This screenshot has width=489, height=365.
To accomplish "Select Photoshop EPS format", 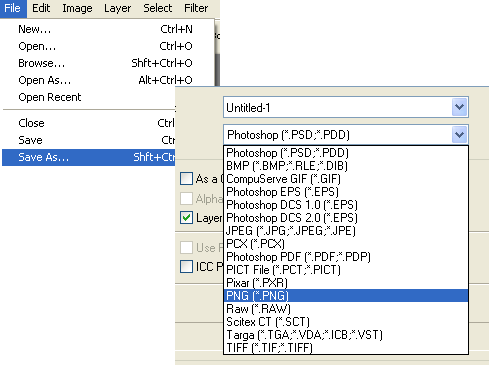I will 346,192.
